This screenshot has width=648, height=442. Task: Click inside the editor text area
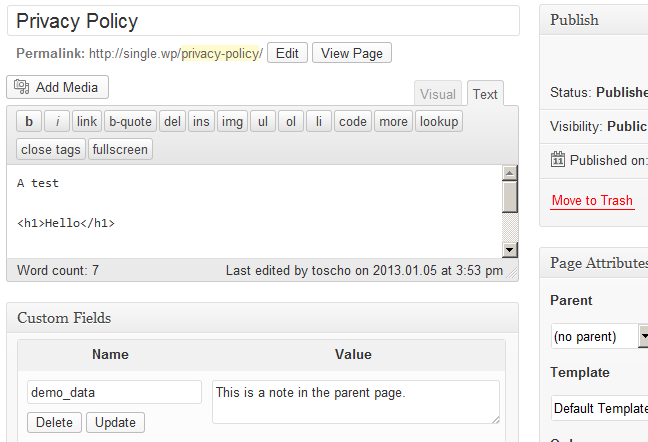point(254,211)
